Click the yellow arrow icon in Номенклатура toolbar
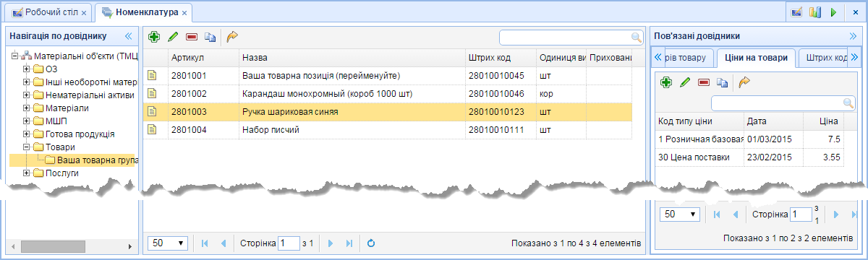The image size is (868, 260). tap(232, 36)
